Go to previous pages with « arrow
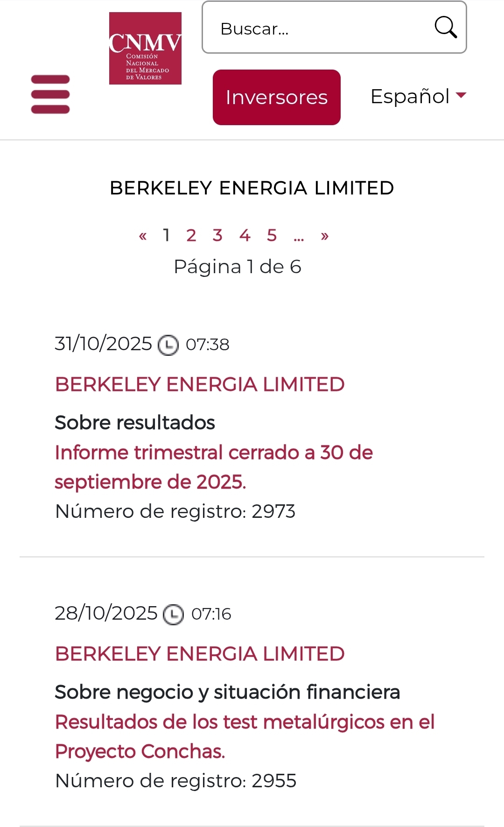The image size is (504, 827). [x=143, y=236]
